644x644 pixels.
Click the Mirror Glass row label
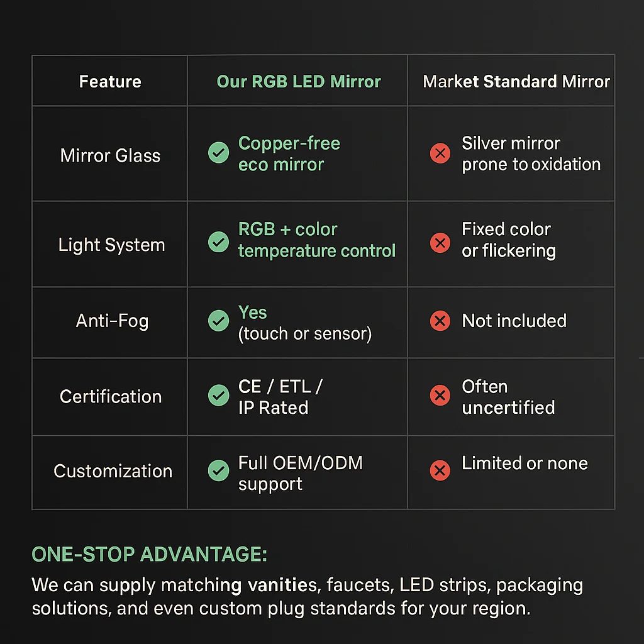click(110, 156)
